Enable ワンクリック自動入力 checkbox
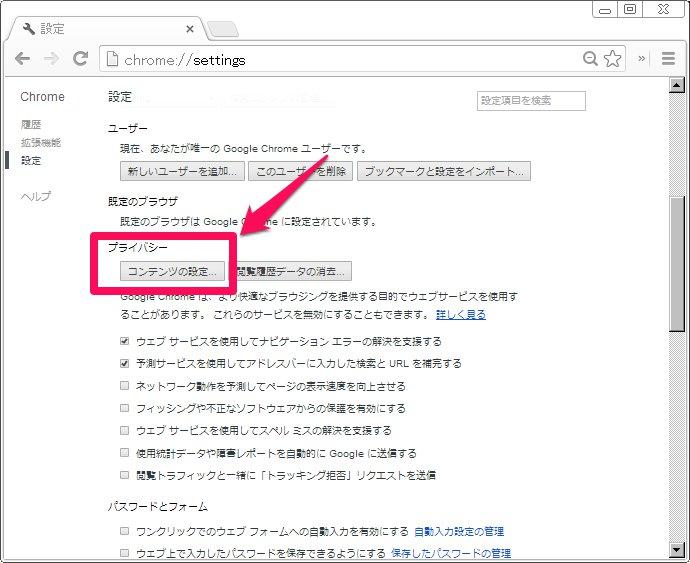 point(125,531)
